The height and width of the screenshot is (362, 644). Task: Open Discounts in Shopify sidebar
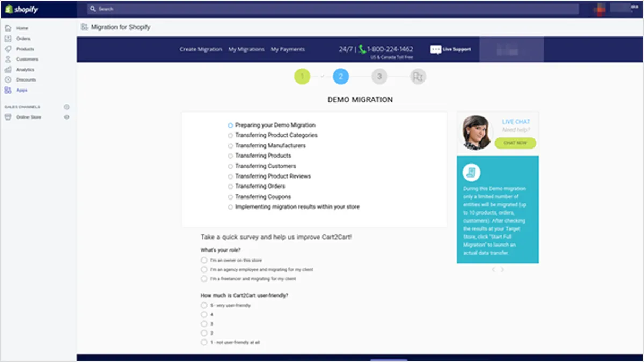click(x=26, y=80)
